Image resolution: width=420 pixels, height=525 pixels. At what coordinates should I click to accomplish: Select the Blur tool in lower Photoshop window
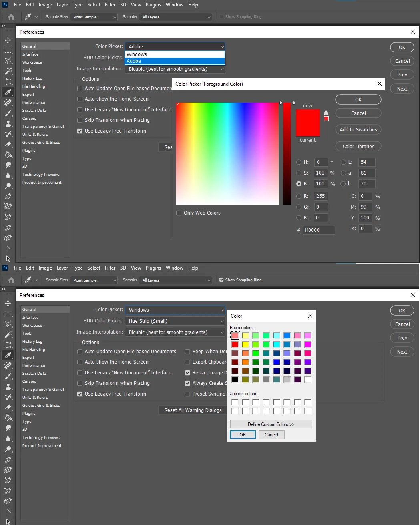click(8, 439)
